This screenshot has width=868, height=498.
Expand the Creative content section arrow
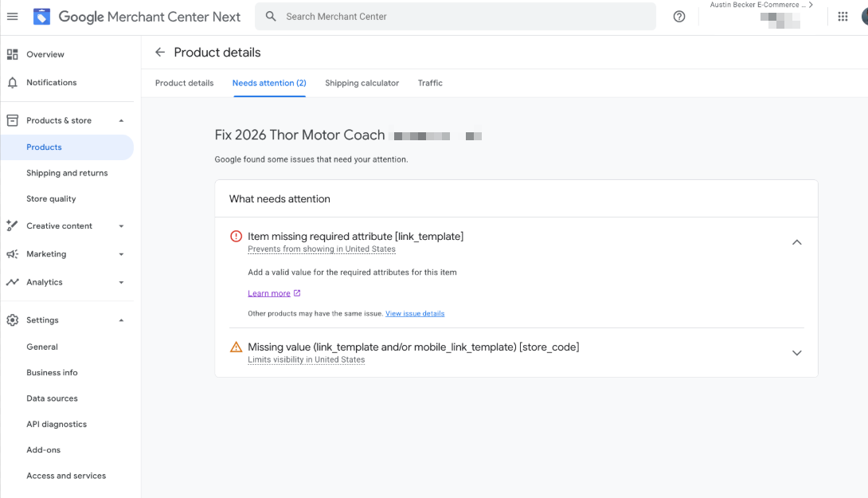[121, 226]
